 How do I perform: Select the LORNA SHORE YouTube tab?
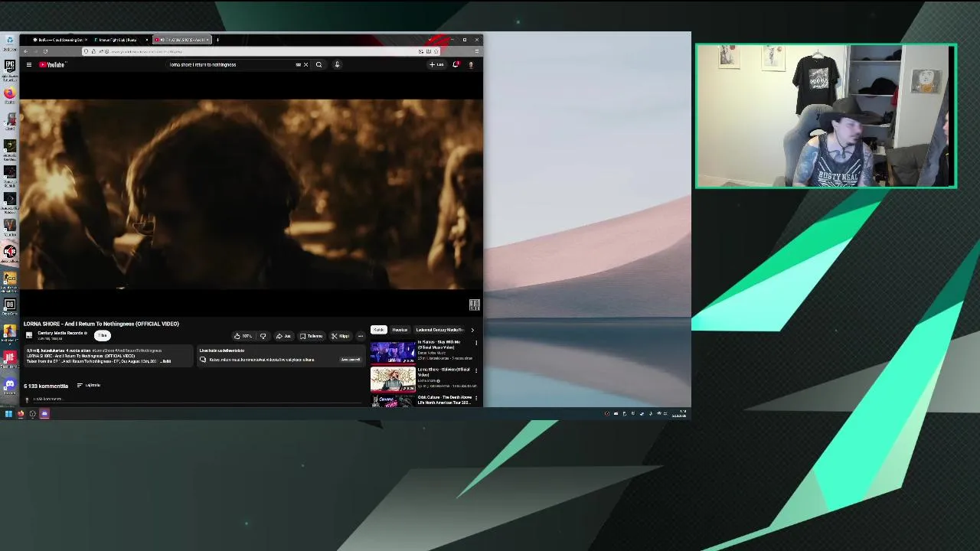click(181, 40)
